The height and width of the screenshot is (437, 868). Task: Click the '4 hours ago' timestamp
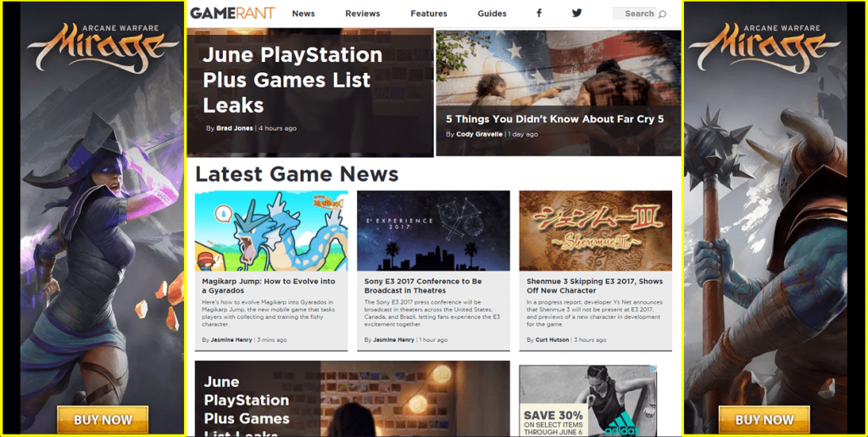tap(277, 128)
